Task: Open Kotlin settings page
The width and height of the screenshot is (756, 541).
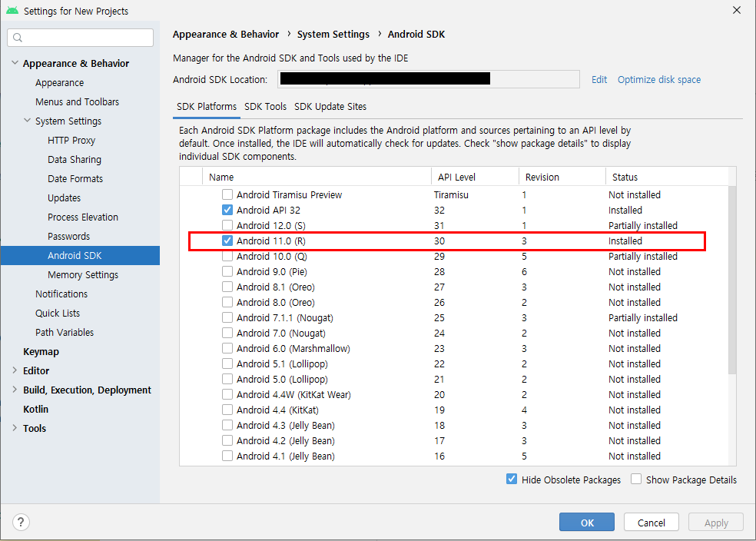Action: [x=35, y=409]
